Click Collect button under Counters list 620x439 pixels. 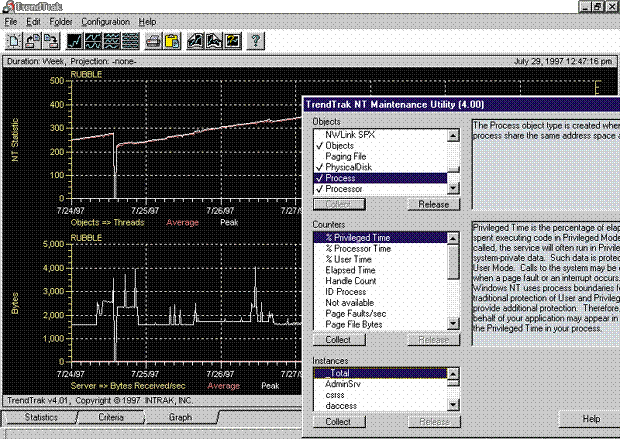pos(339,340)
